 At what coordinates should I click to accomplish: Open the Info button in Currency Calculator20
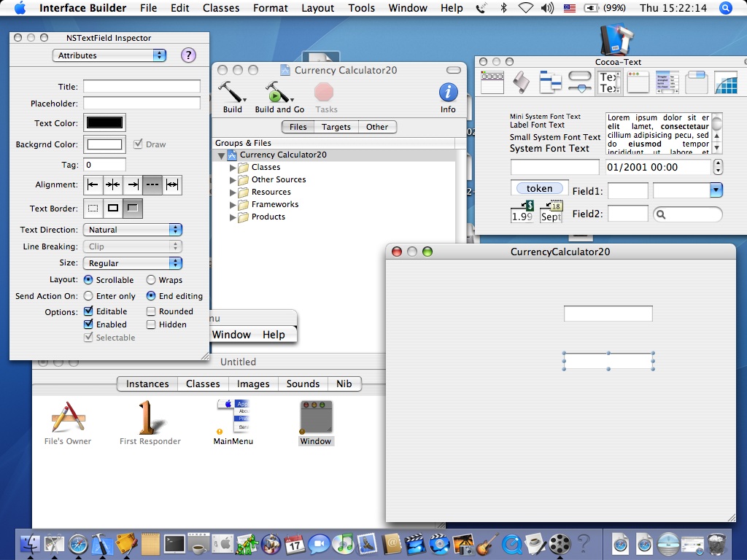coord(448,92)
